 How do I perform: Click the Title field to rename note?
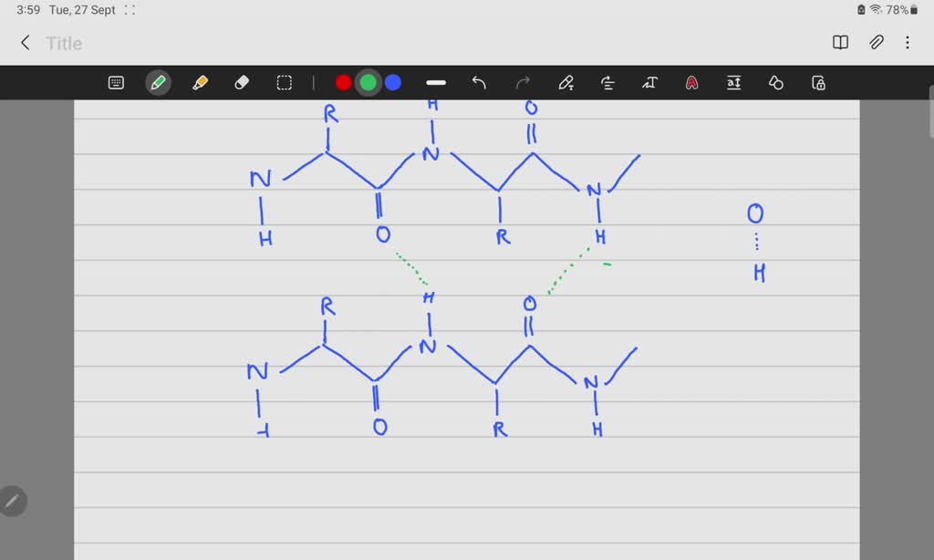point(64,43)
